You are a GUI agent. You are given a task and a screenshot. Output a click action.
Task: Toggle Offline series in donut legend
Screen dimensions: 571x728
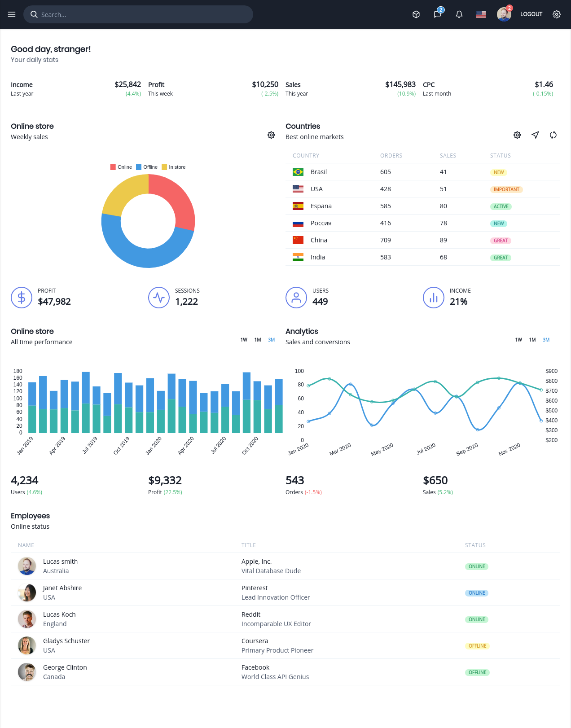147,167
